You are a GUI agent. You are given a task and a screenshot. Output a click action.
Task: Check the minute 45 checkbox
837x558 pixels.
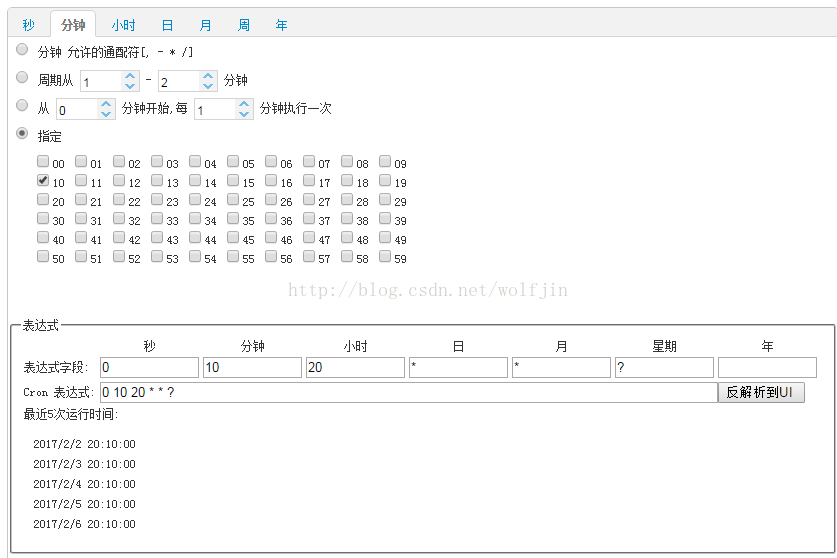pyautogui.click(x=233, y=237)
